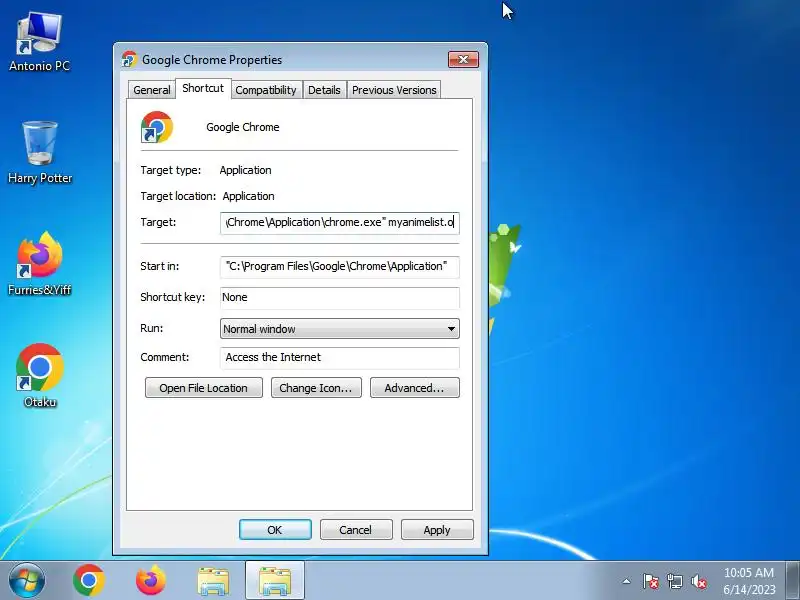Select the Otaku Chrome desktop shortcut
The image size is (800, 600).
click(40, 376)
